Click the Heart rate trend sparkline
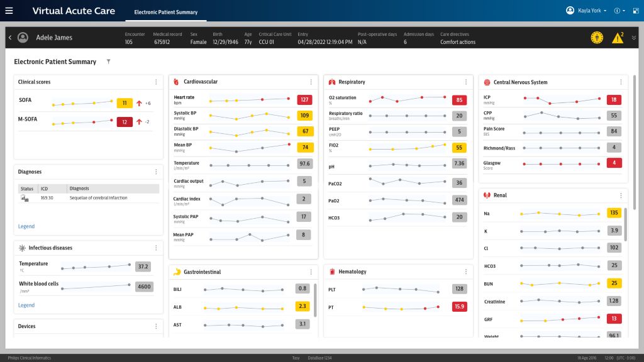Screen dimensions: 644x362 coord(250,100)
